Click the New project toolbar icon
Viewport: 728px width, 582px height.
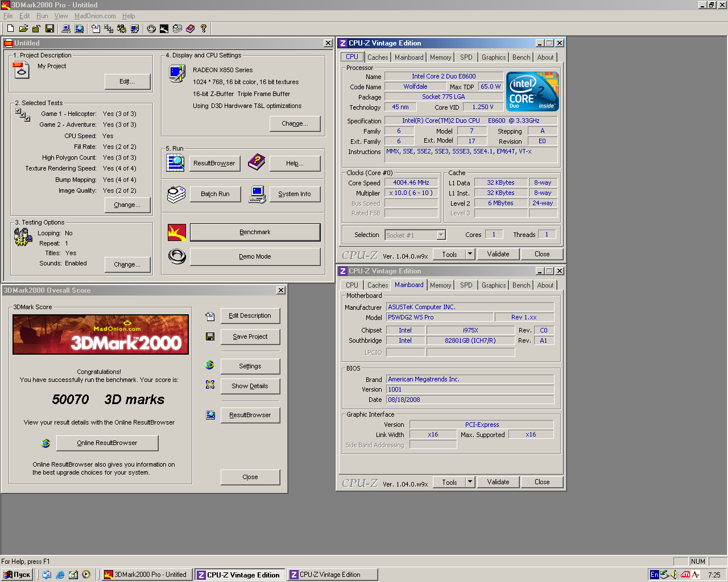[x=10, y=28]
